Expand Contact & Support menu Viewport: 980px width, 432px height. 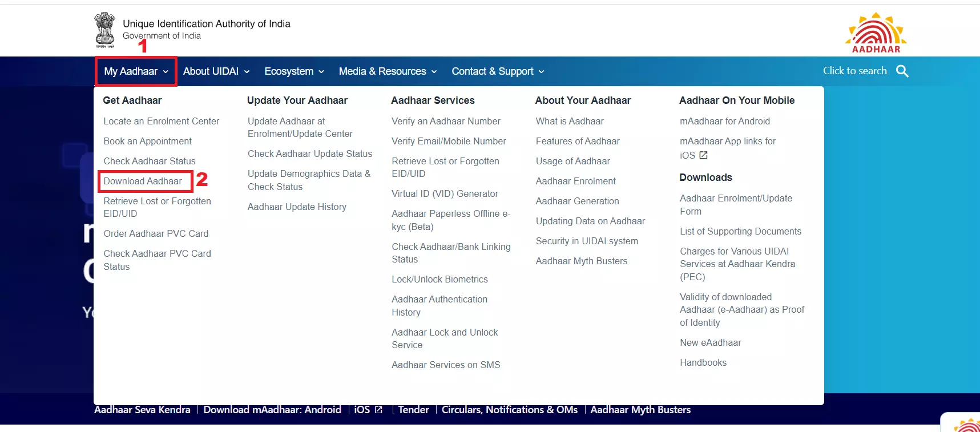(x=498, y=71)
